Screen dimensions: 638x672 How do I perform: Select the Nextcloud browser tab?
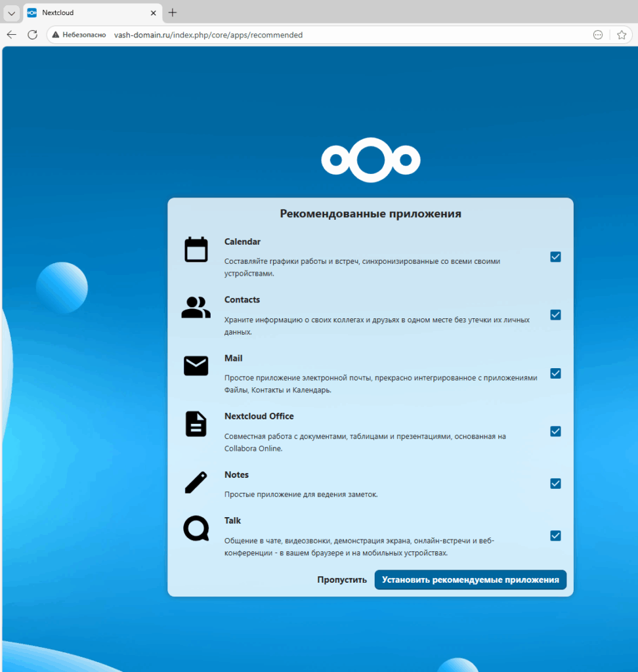(x=92, y=13)
